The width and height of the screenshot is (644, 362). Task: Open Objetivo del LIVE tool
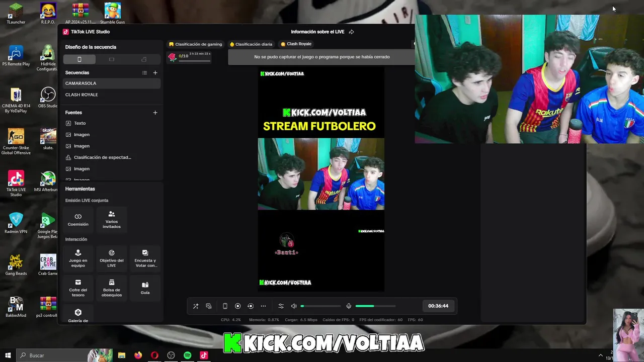pyautogui.click(x=112, y=258)
